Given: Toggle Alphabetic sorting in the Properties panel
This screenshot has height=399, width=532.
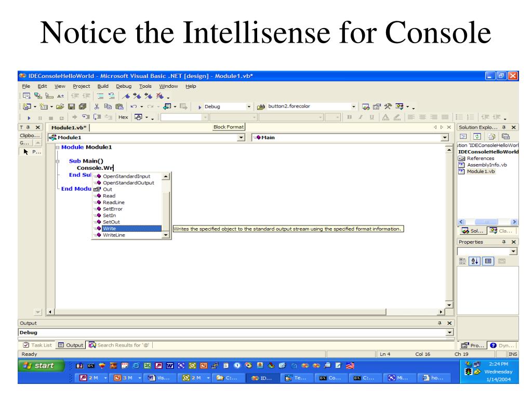Looking at the screenshot, I should pos(475,261).
